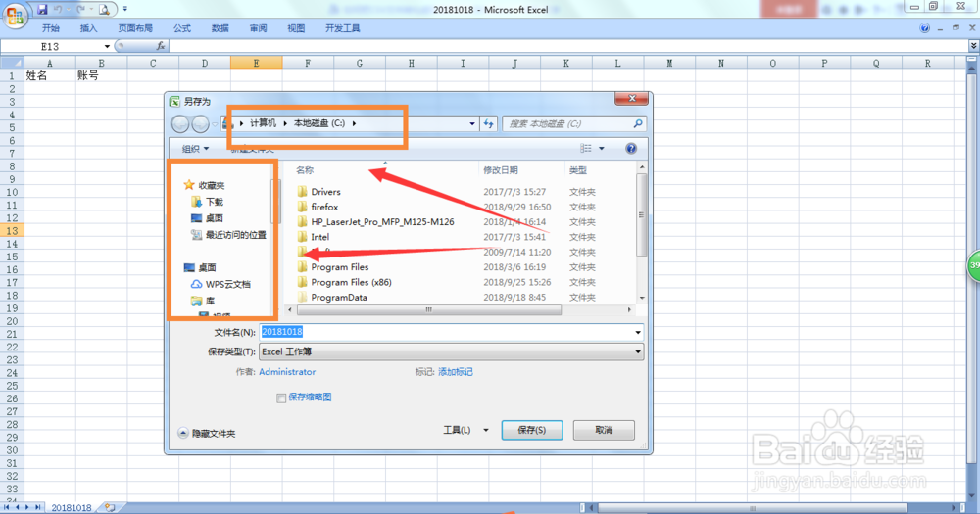Open the 开始 ribbon tab
This screenshot has width=980, height=514.
coord(51,28)
